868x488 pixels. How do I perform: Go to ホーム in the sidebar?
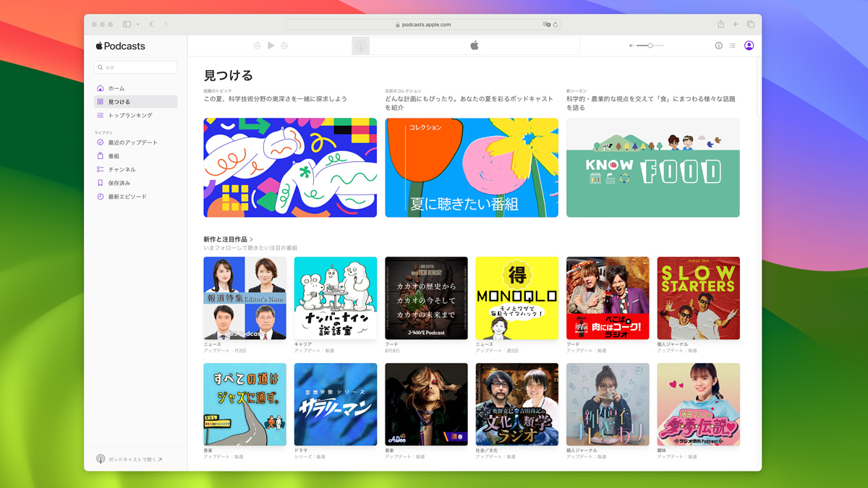click(135, 88)
